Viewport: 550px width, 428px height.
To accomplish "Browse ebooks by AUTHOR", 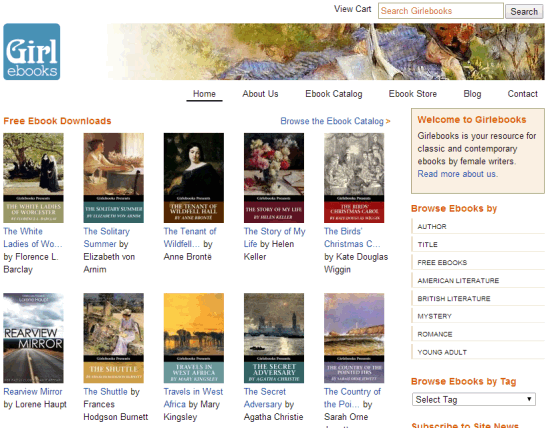I will (478, 227).
